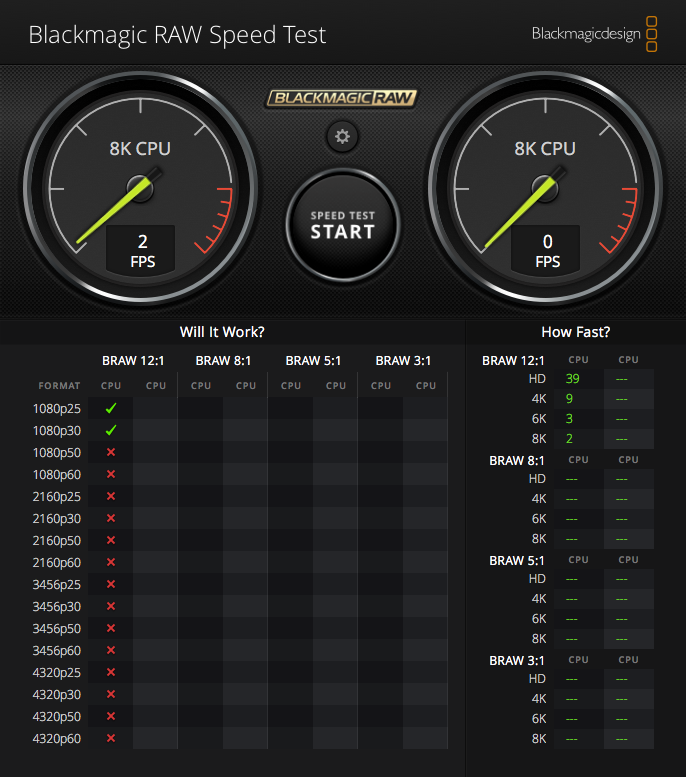Click the BRAW 5:1 label in How Fast
The height and width of the screenshot is (777, 686).
coord(516,561)
